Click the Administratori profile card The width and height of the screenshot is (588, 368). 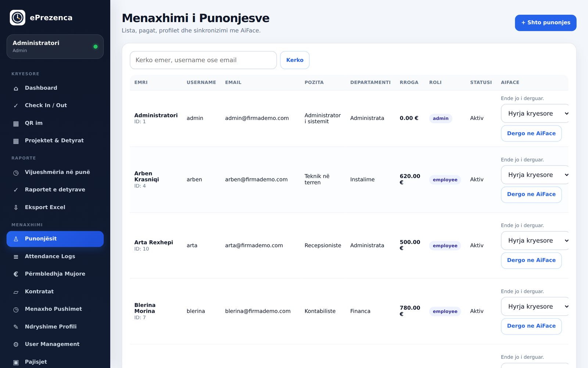coord(55,47)
